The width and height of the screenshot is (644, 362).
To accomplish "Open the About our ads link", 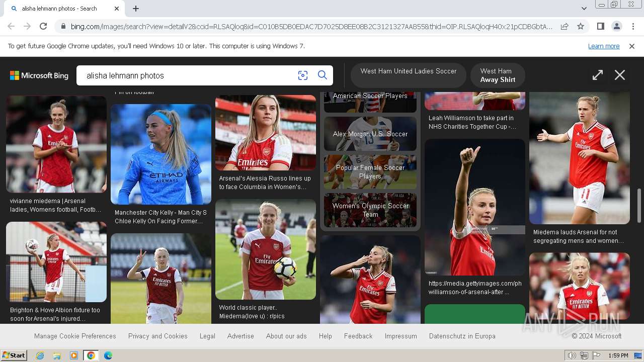I will tap(286, 336).
